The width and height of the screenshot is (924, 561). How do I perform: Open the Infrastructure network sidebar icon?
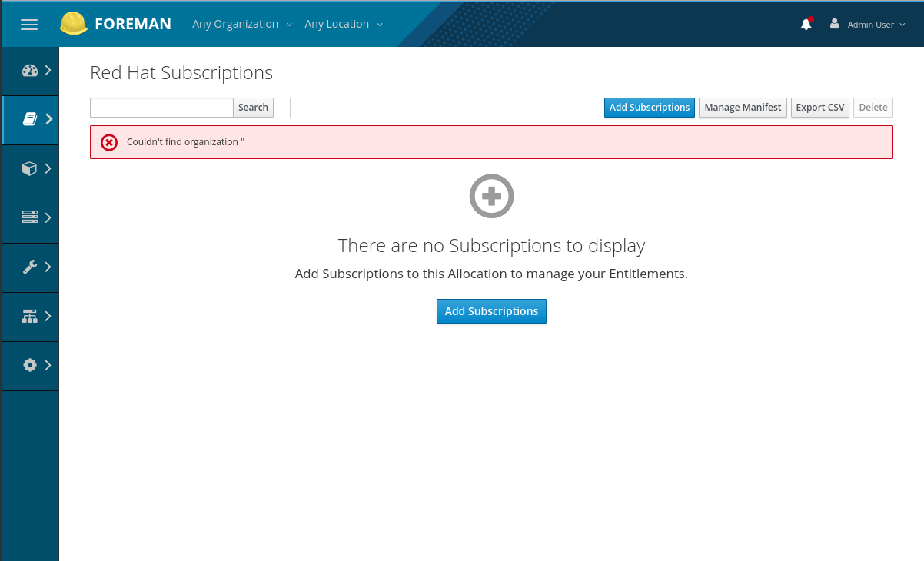(30, 316)
